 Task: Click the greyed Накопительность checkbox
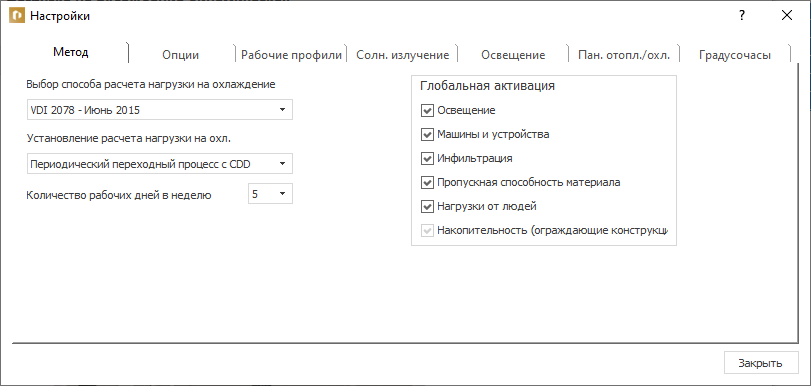(x=427, y=230)
